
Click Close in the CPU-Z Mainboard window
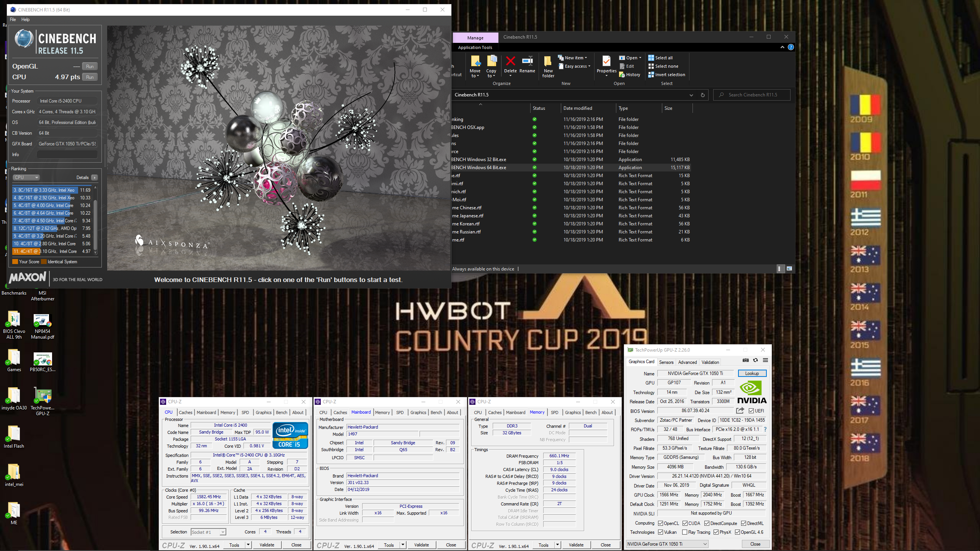[x=451, y=545]
